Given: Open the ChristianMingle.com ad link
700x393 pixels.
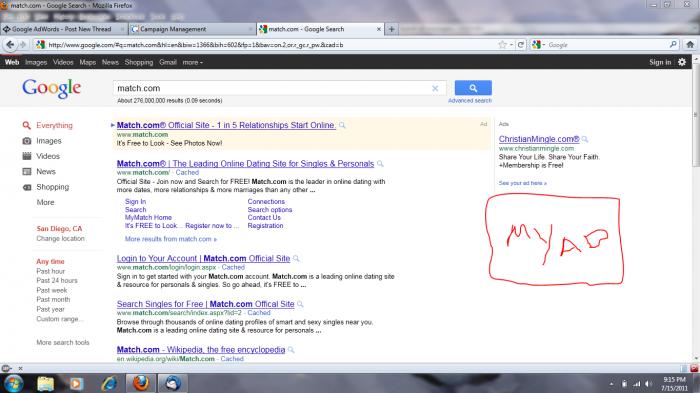Looking at the screenshot, I should 539,139.
